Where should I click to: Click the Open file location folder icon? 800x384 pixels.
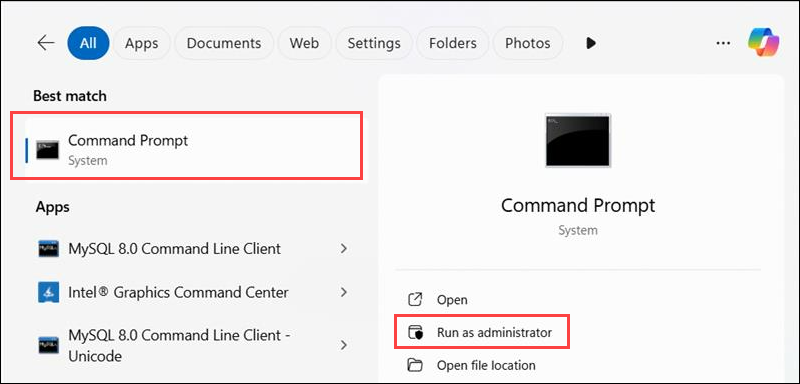coord(415,365)
